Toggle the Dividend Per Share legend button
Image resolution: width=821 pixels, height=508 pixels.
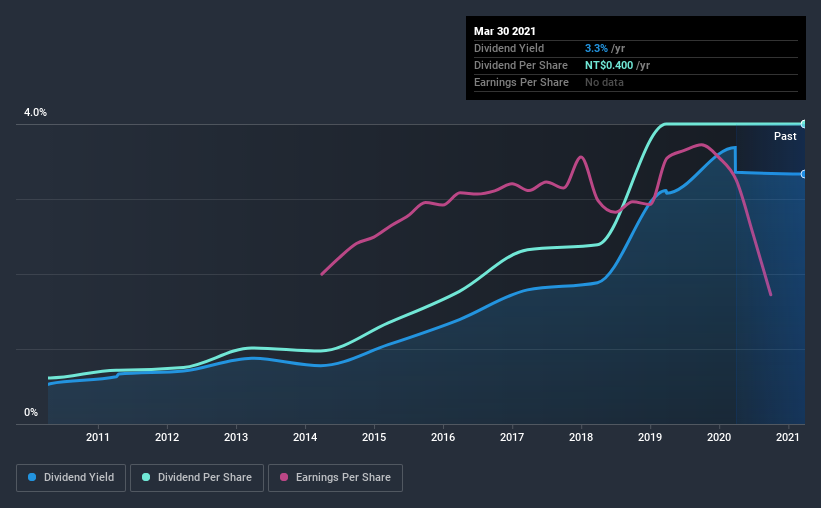[x=197, y=478]
